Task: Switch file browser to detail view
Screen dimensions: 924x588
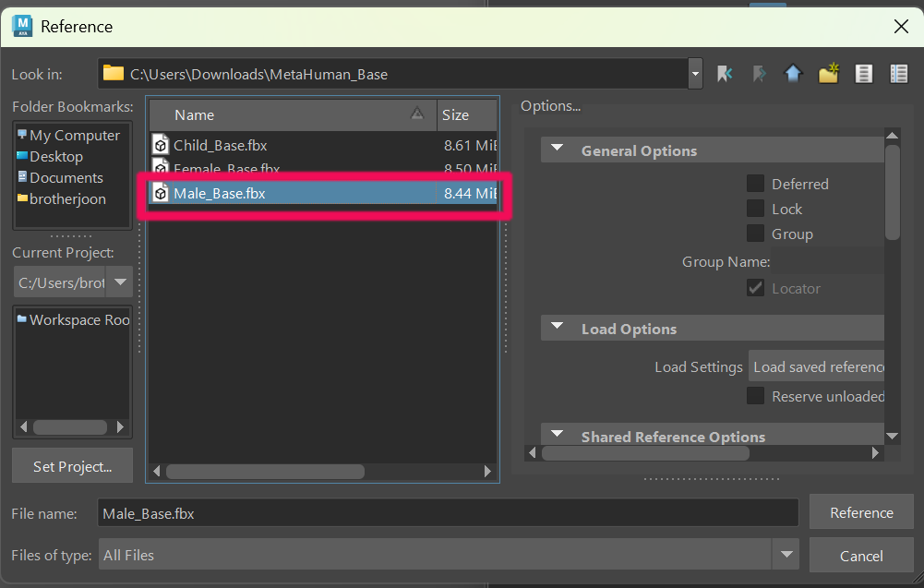Action: click(x=898, y=74)
